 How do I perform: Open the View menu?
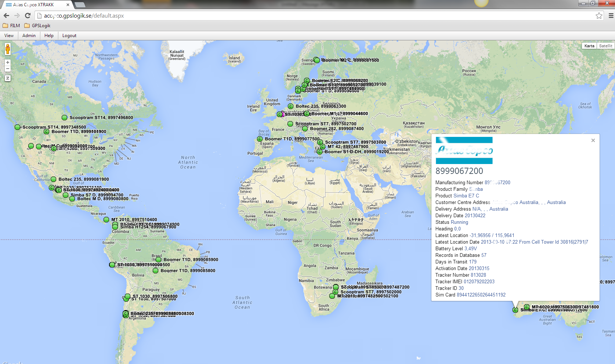9,36
